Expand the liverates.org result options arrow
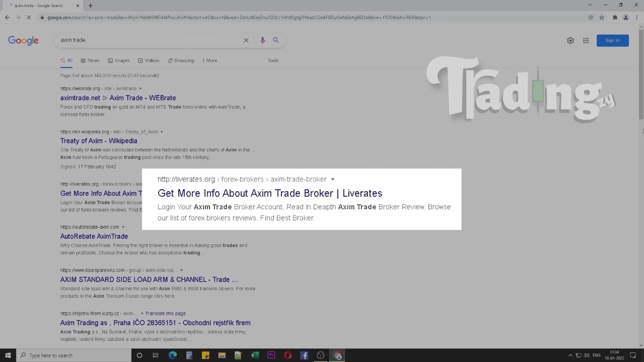The image size is (644, 362). click(x=333, y=179)
